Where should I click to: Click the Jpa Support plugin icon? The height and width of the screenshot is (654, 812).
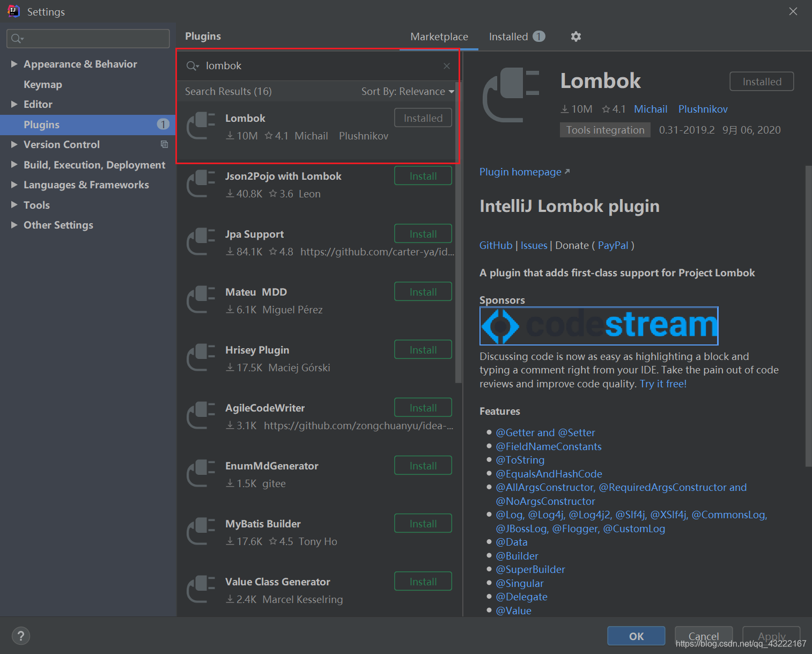(x=201, y=241)
